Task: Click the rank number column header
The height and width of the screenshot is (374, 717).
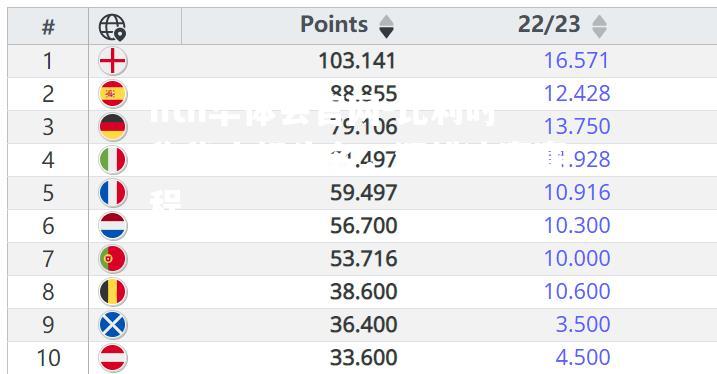Action: pos(48,27)
